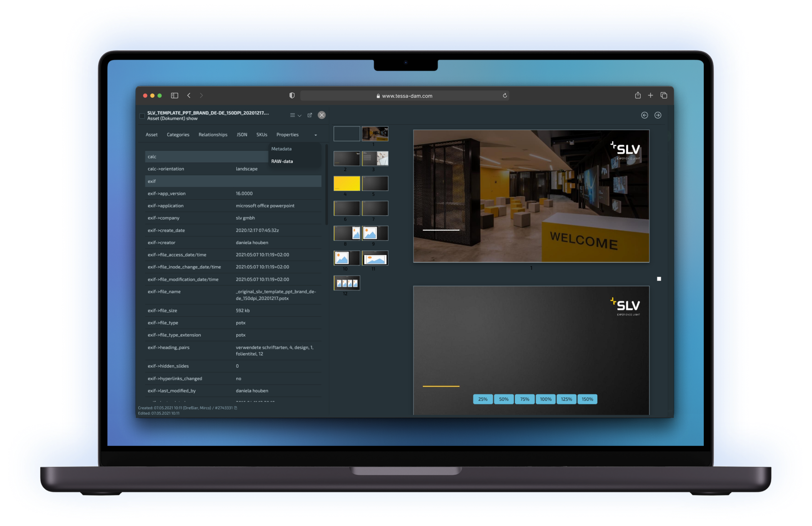Open the Safari share sheet

(638, 95)
